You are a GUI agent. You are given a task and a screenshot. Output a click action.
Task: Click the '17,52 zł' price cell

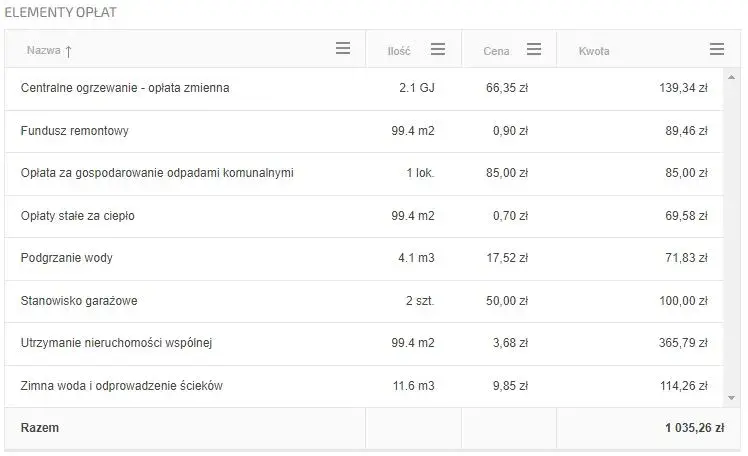click(507, 258)
